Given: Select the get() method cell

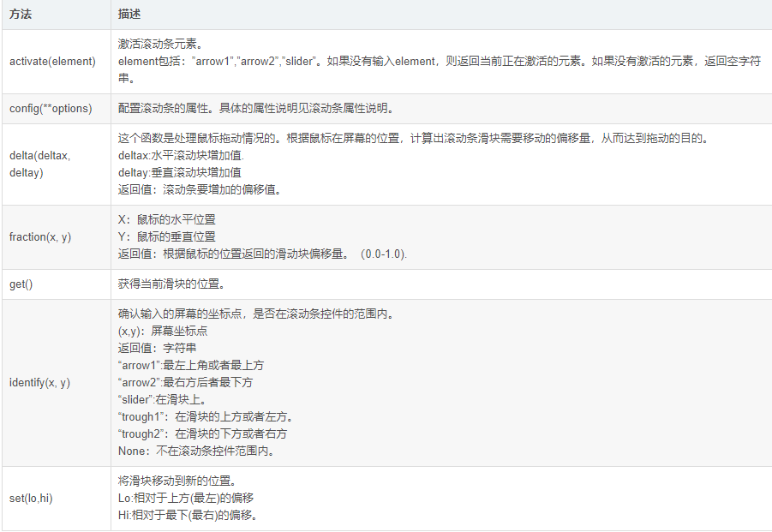Looking at the screenshot, I should (57, 284).
